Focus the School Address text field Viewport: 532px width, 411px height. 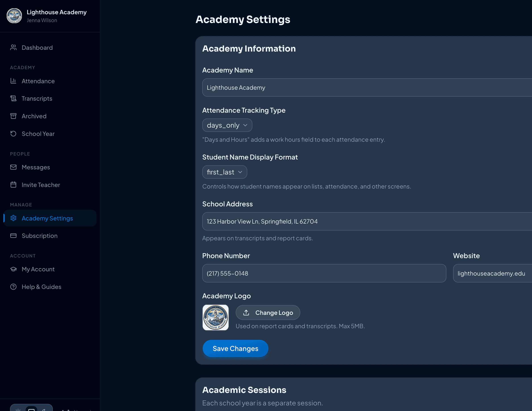coord(365,221)
